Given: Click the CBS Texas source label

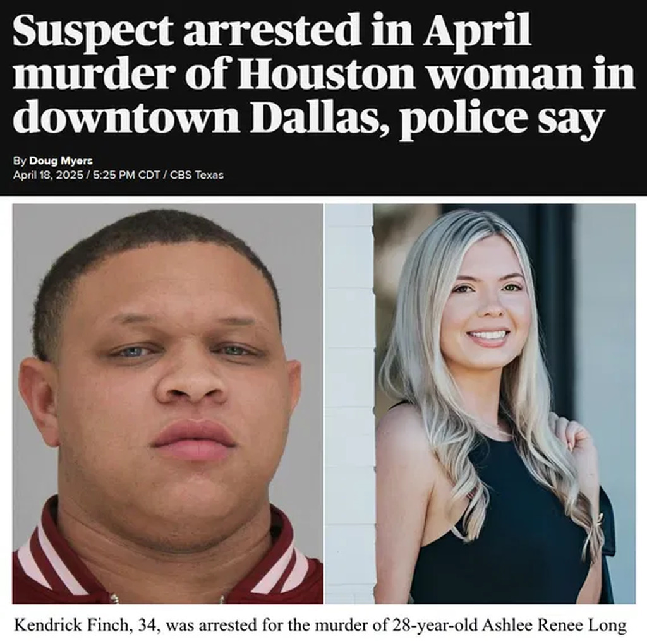Looking at the screenshot, I should tap(197, 176).
